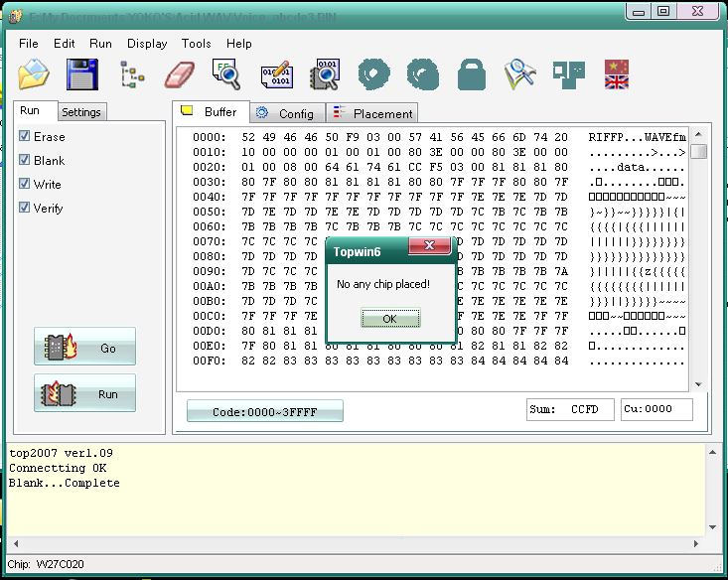Click the log pane scroll-up arrow
This screenshot has height=580, width=728.
pos(713,452)
